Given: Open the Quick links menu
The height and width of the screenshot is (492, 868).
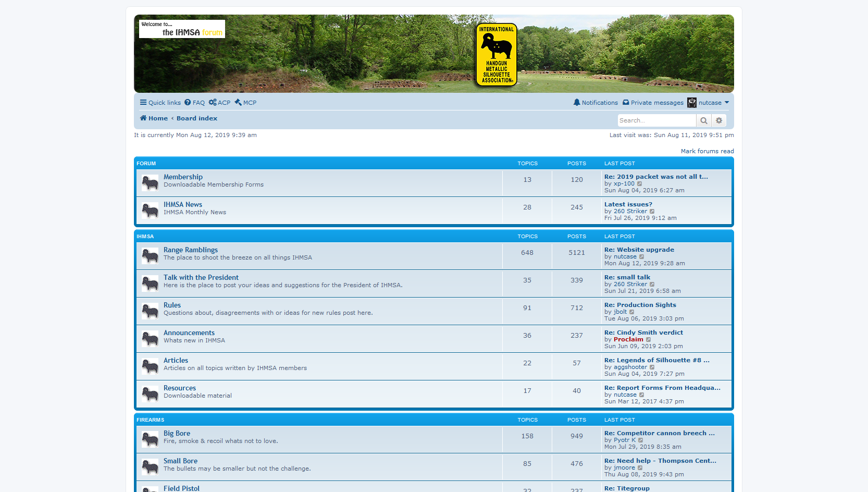Looking at the screenshot, I should (160, 103).
